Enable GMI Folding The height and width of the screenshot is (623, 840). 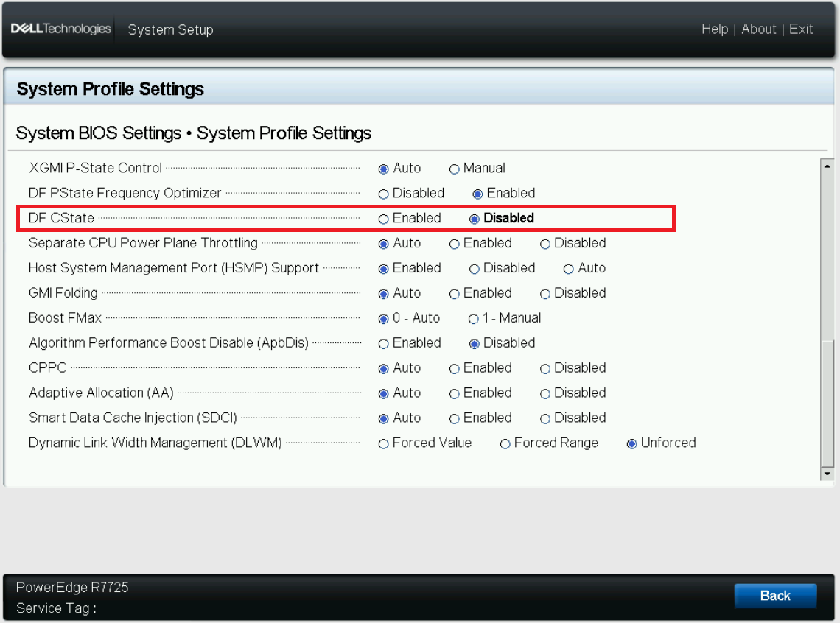coord(455,293)
